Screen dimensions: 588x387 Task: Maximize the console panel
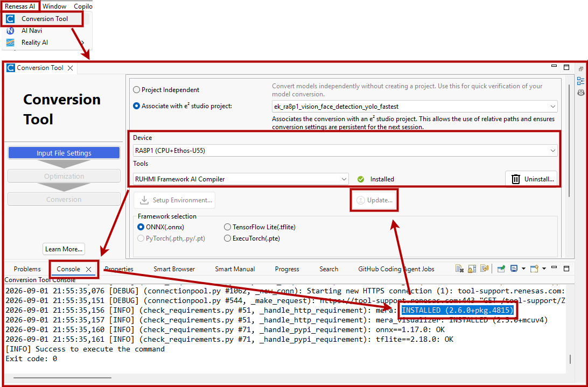click(x=566, y=269)
